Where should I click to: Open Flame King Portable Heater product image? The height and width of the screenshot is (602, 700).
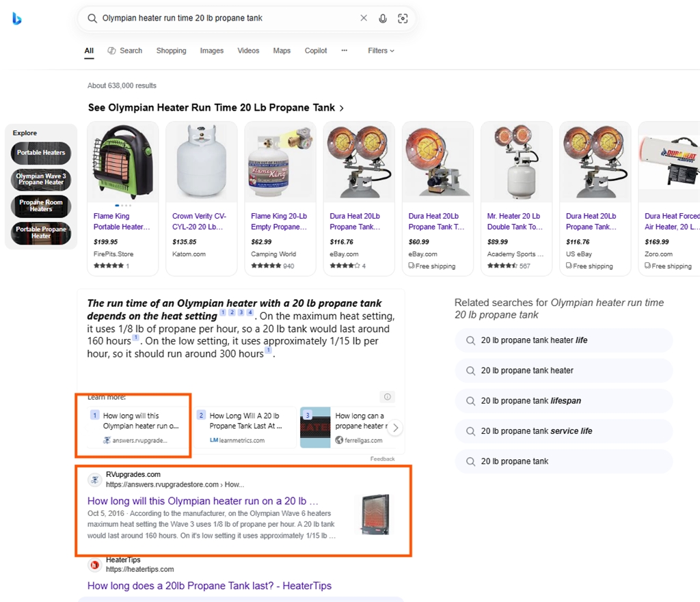(123, 162)
